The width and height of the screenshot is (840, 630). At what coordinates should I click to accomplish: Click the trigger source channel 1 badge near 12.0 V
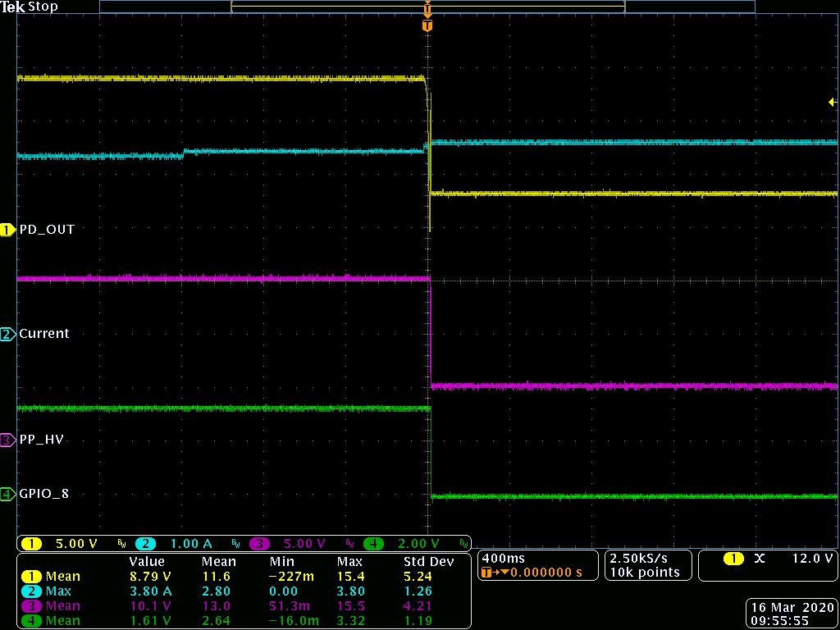[x=733, y=559]
